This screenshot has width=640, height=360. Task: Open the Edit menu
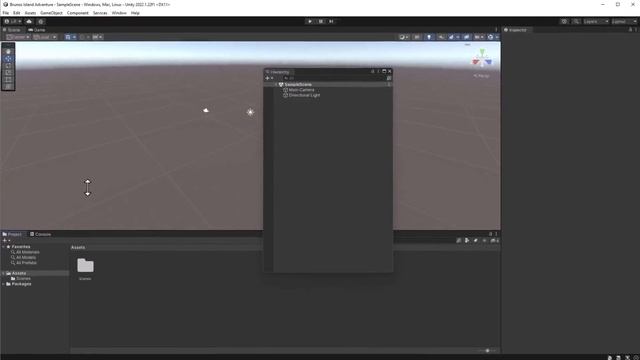point(17,13)
